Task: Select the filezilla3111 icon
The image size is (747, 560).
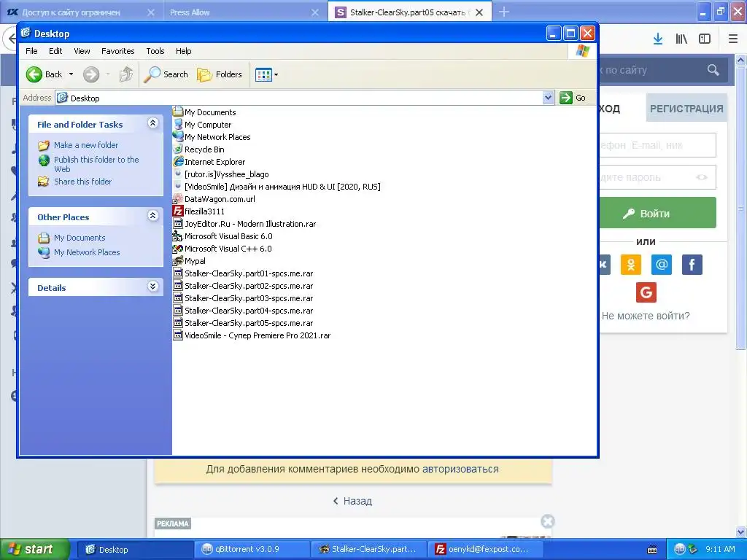Action: (x=178, y=211)
